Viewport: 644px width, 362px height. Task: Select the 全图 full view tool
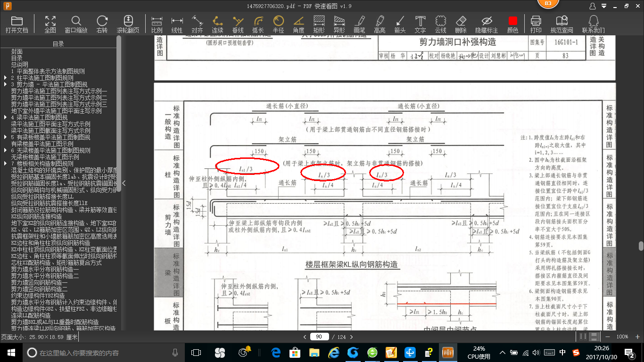(50, 24)
